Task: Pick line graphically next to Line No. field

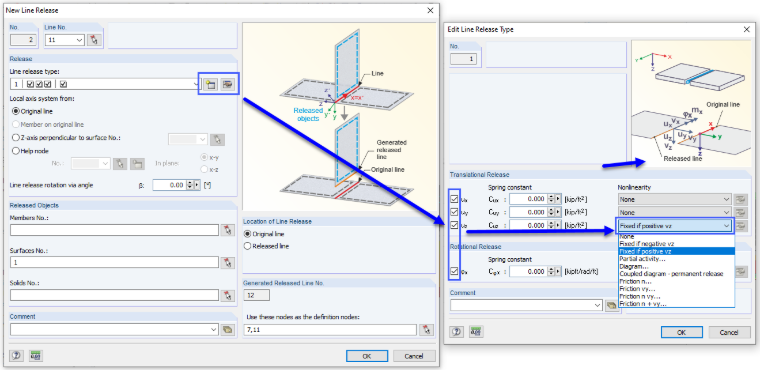Action: (94, 40)
